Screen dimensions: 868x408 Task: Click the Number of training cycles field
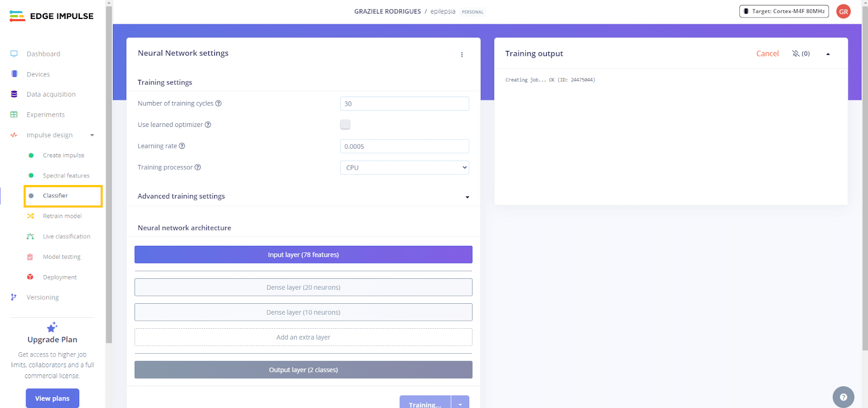click(x=404, y=104)
